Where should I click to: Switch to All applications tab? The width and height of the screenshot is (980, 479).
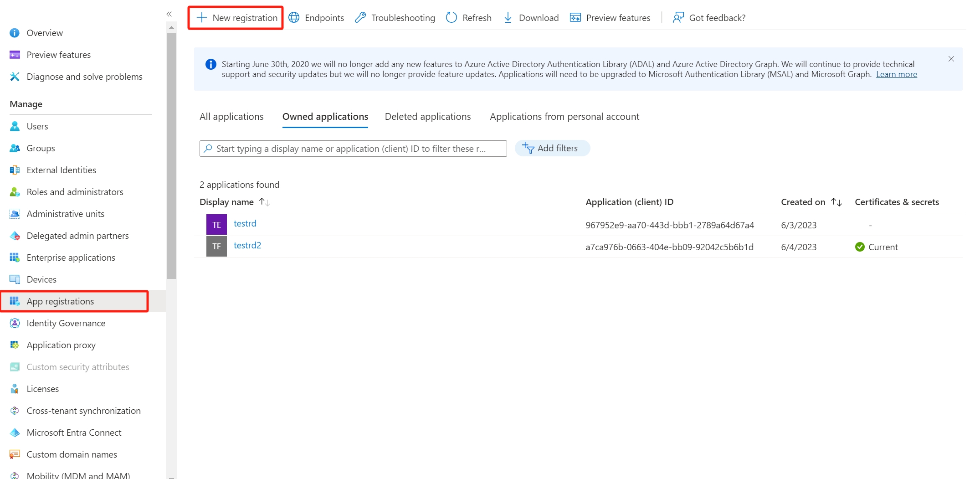pos(231,117)
